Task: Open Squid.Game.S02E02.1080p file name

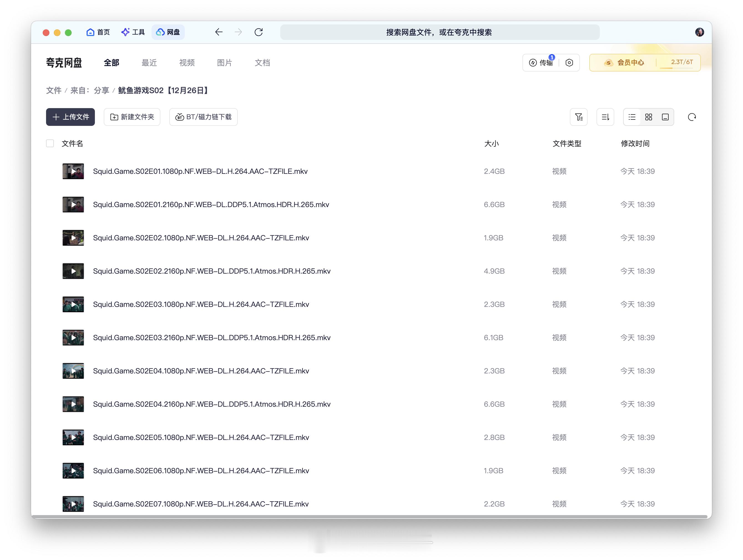Action: coord(201,238)
